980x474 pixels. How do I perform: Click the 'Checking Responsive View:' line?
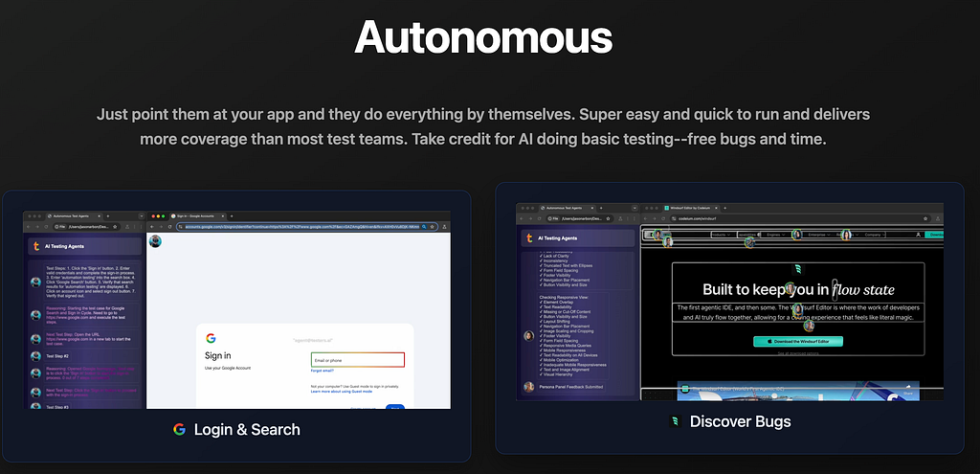click(x=564, y=297)
